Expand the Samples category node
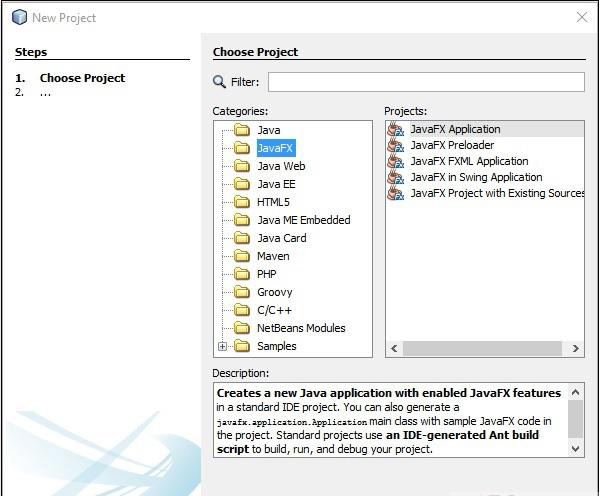 (222, 346)
